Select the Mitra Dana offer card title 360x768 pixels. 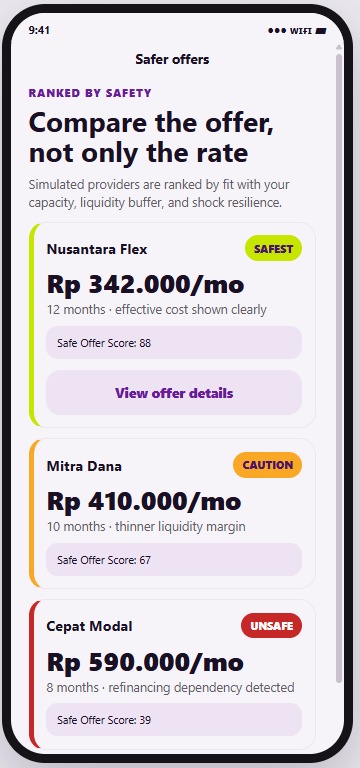(x=84, y=466)
